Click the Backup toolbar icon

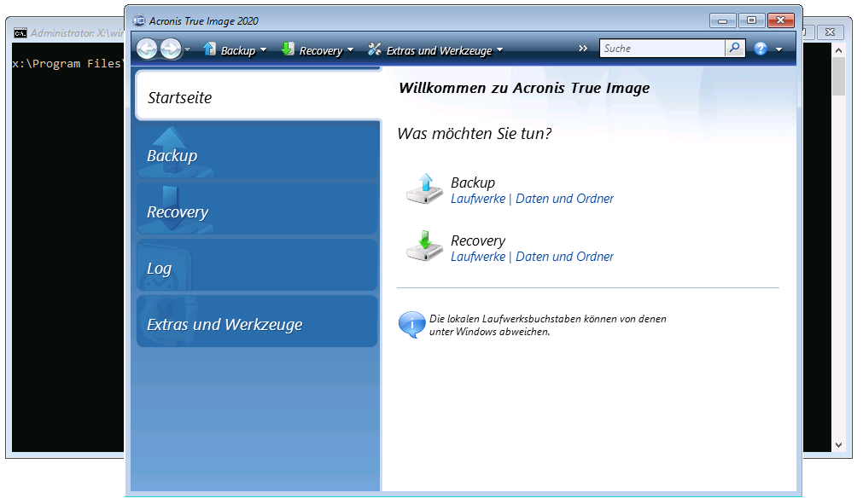click(209, 49)
